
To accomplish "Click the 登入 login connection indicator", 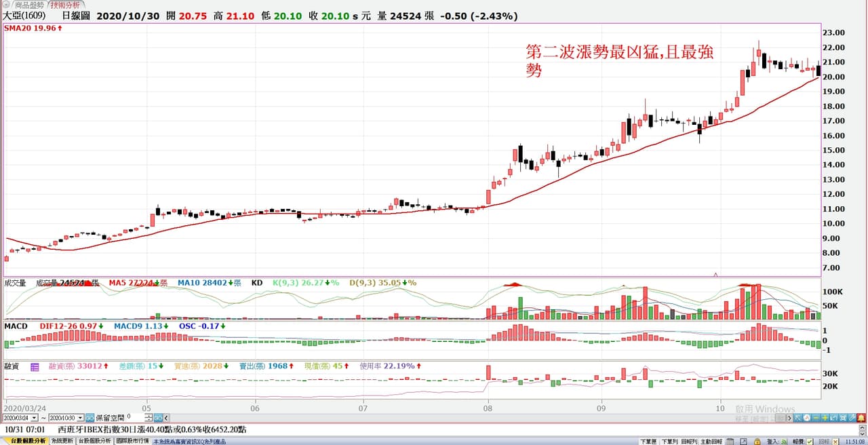I will (x=784, y=441).
